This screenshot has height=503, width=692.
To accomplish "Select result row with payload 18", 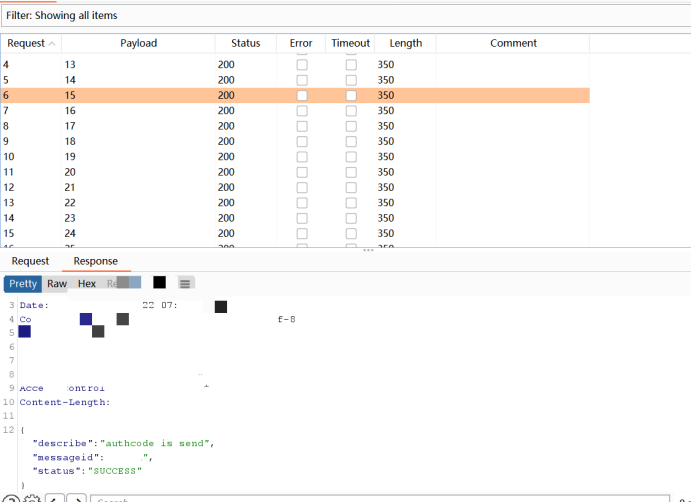I will pyautogui.click(x=70, y=141).
